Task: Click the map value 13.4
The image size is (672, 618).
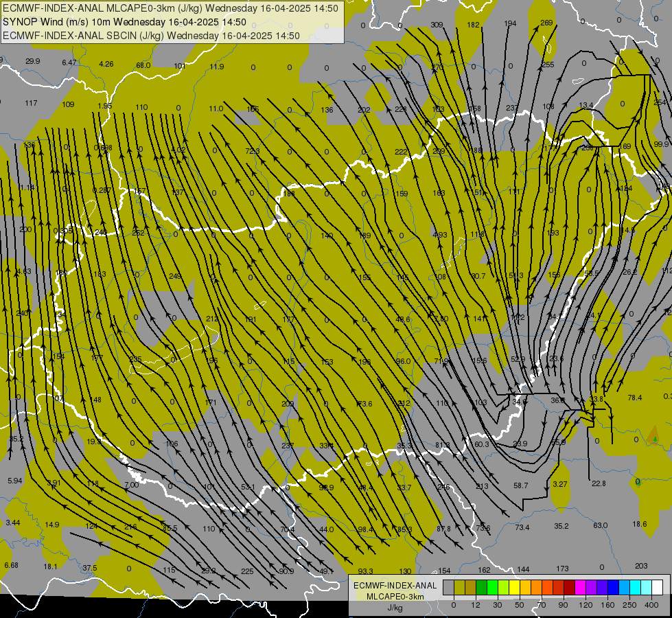Action: pos(586,105)
